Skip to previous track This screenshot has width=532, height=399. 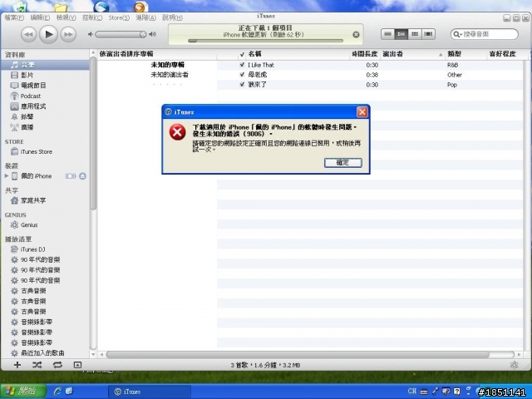28,34
